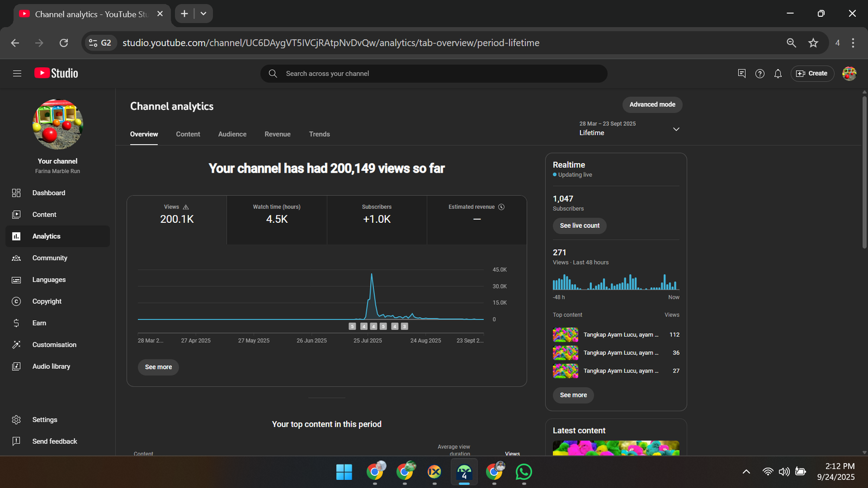Open the Earn dollar section
The width and height of the screenshot is (868, 488).
point(39,323)
